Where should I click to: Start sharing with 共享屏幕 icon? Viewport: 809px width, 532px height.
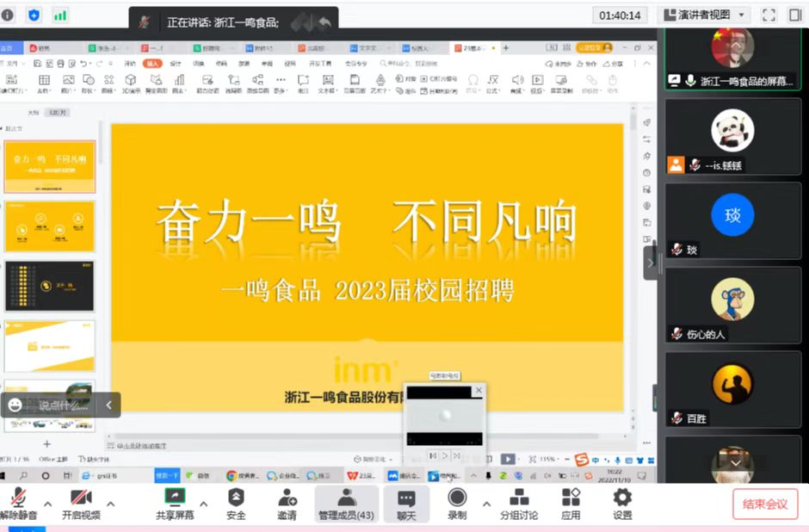tap(175, 503)
